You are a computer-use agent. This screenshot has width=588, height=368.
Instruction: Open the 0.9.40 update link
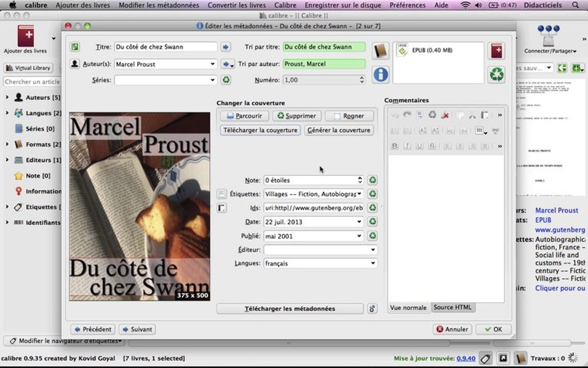[x=465, y=358]
